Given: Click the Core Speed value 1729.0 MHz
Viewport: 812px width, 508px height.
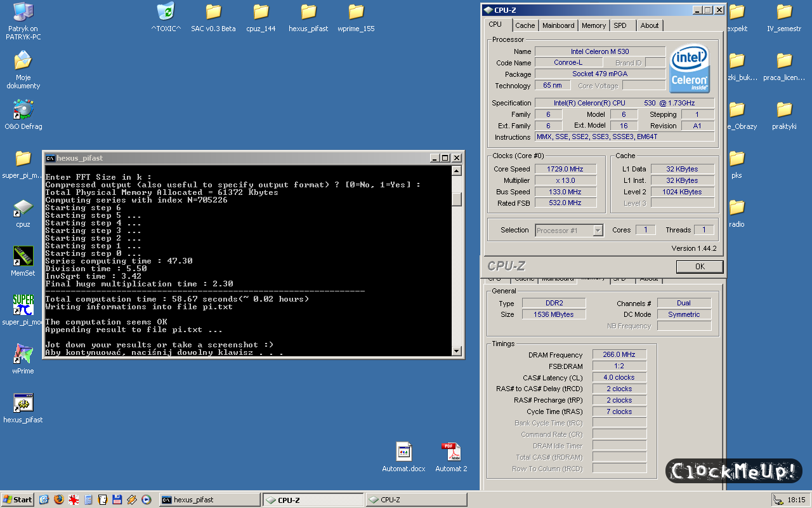Looking at the screenshot, I should (565, 169).
